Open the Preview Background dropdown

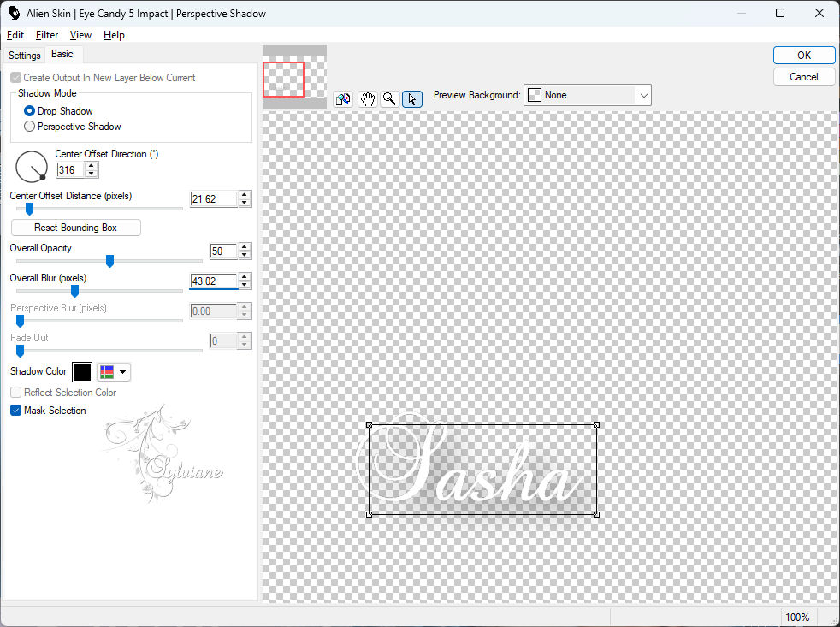click(587, 95)
